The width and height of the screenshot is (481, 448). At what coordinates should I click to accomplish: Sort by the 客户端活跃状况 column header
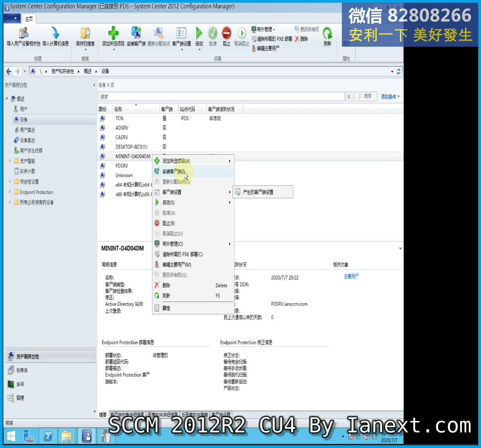point(225,109)
